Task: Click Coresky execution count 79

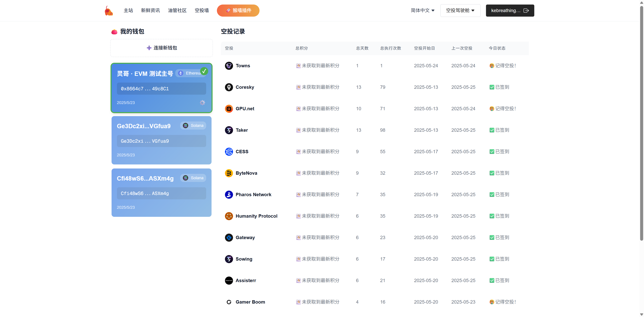Action: [x=382, y=87]
